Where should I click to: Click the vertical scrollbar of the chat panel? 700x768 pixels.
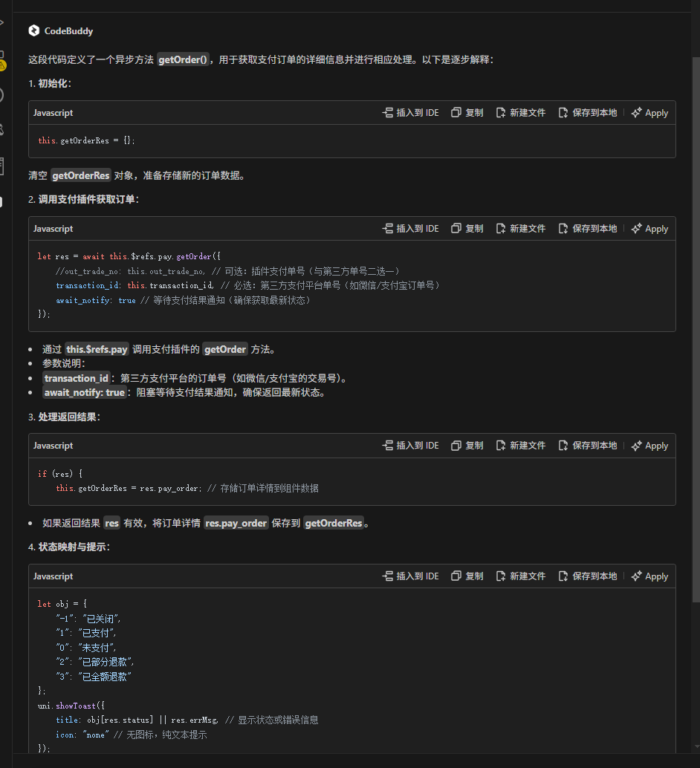click(x=696, y=330)
